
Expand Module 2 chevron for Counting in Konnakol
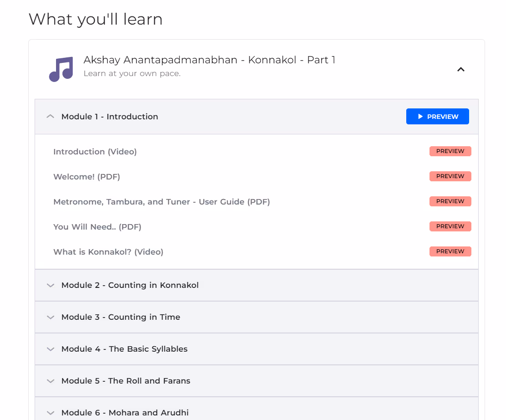(x=51, y=285)
